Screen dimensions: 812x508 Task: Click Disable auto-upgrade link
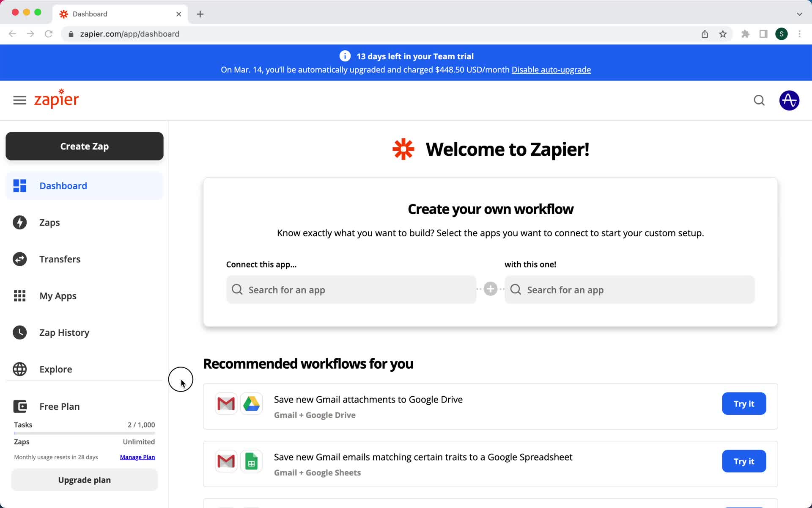[x=551, y=70]
